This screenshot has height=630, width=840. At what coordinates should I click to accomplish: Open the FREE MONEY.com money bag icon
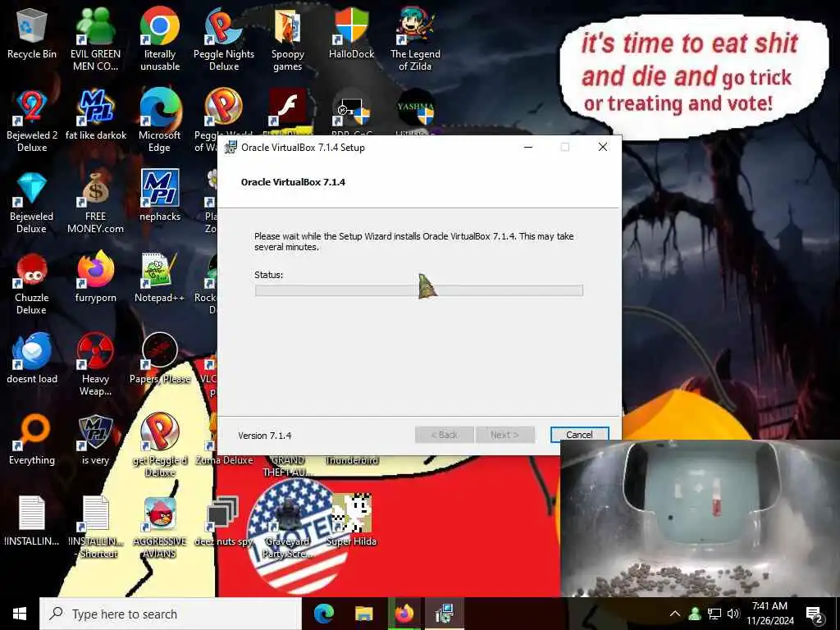(95, 203)
